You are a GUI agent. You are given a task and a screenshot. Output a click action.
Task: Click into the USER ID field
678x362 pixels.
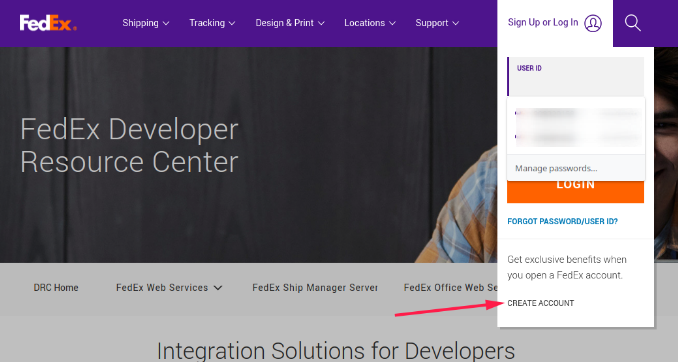(576, 77)
